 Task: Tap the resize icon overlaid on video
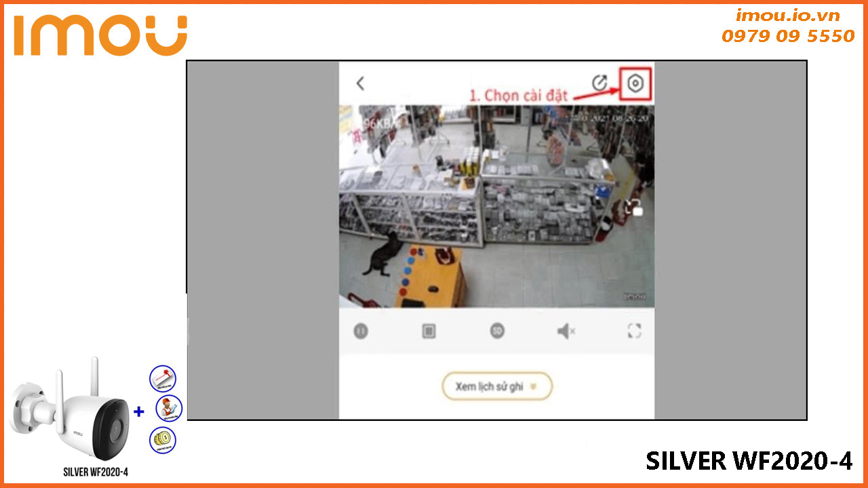click(634, 207)
